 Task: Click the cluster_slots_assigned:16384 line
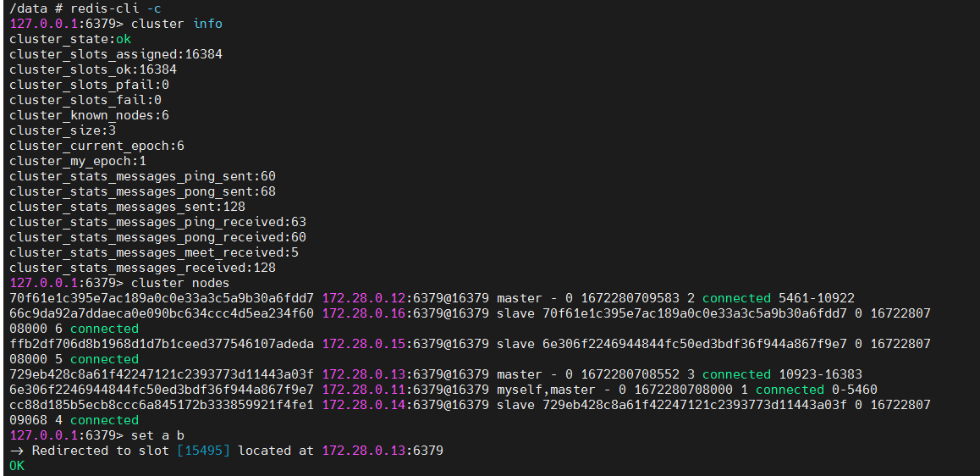click(x=116, y=54)
